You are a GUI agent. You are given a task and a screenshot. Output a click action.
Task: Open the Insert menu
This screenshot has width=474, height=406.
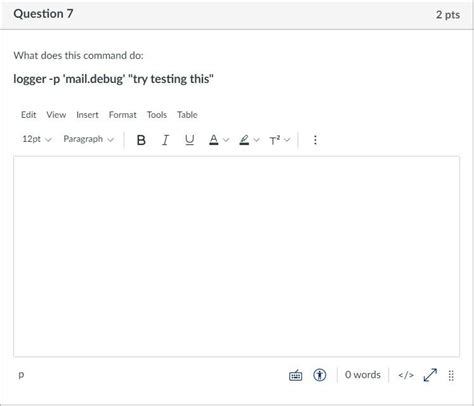(x=87, y=115)
